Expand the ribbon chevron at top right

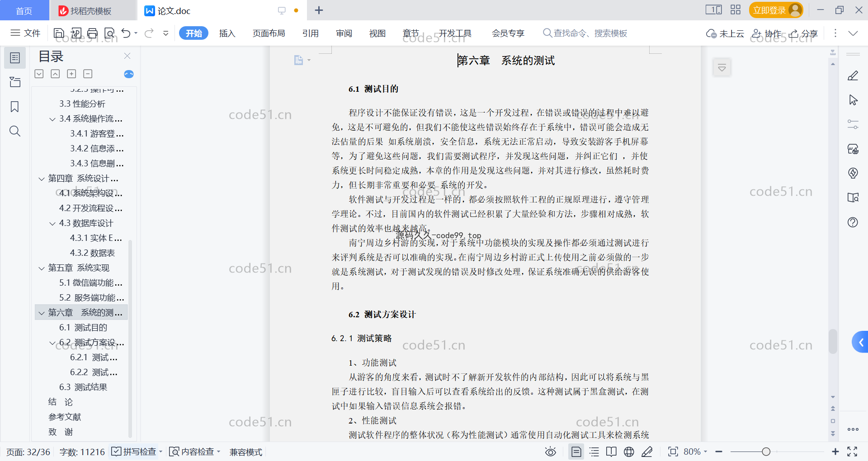853,33
